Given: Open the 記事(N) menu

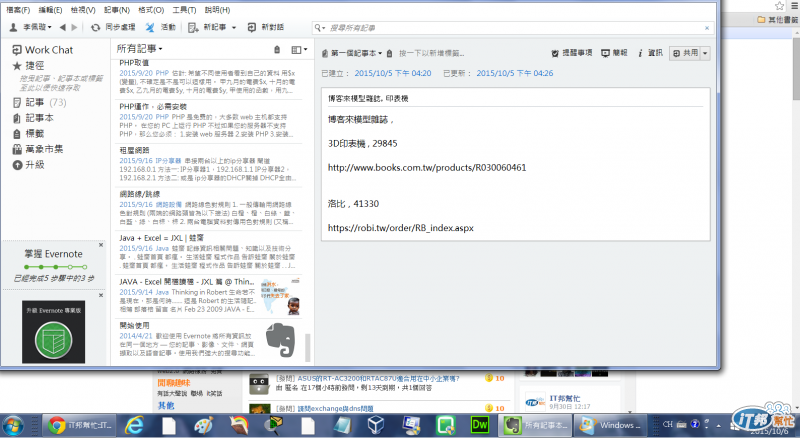Looking at the screenshot, I should [117, 10].
